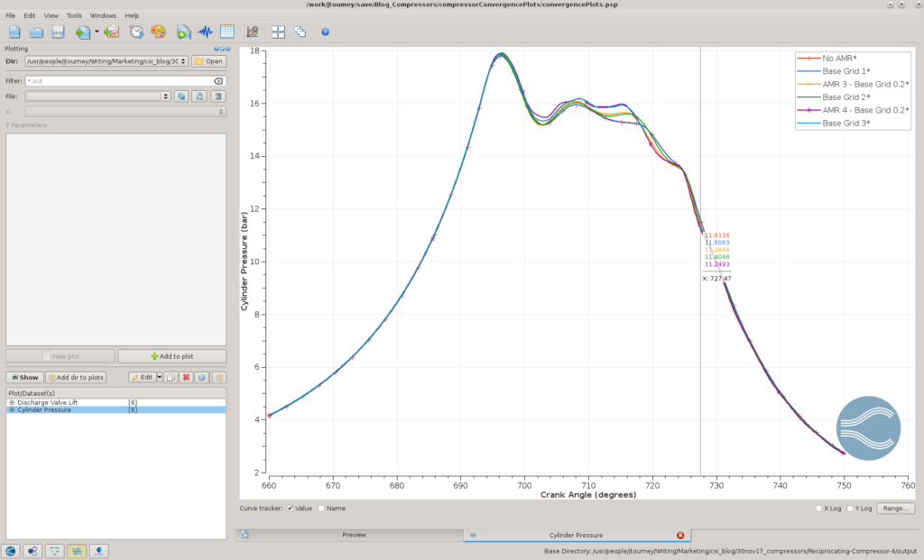The width and height of the screenshot is (924, 560).
Task: Click the Add to plot button
Action: [x=172, y=356]
